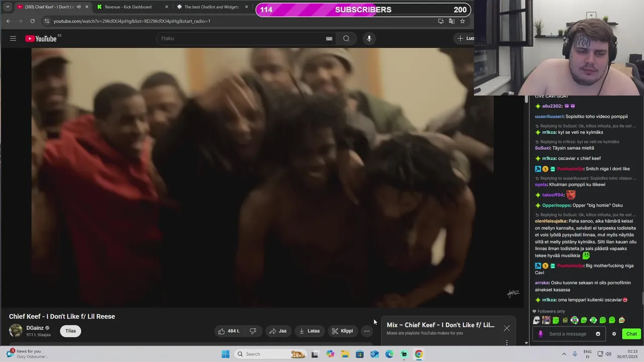
Task: Go to the YouTube home logo
Action: [41, 39]
